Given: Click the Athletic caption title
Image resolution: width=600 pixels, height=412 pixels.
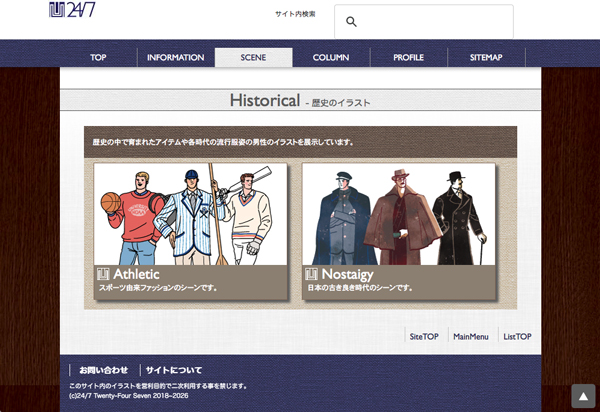Looking at the screenshot, I should (136, 274).
